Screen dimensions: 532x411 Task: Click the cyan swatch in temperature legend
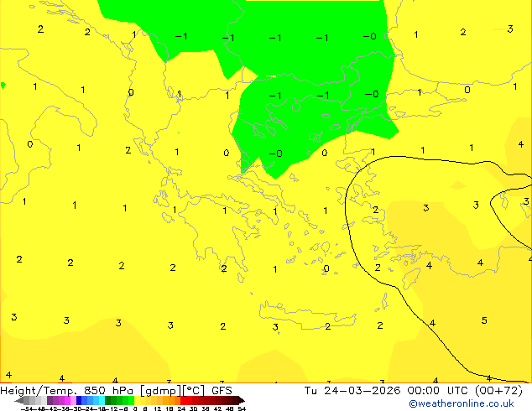tap(102, 400)
